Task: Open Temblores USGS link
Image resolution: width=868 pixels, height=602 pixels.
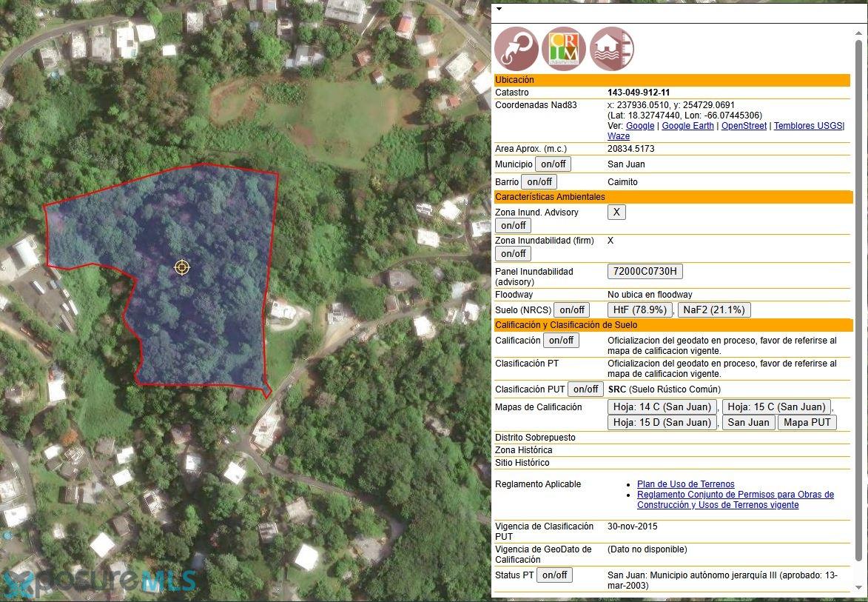Action: click(x=807, y=126)
